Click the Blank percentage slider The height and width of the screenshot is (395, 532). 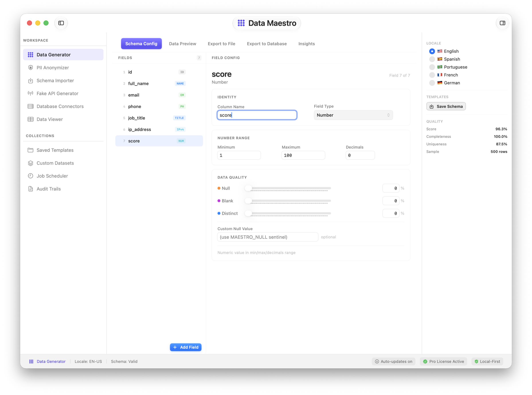[288, 201]
